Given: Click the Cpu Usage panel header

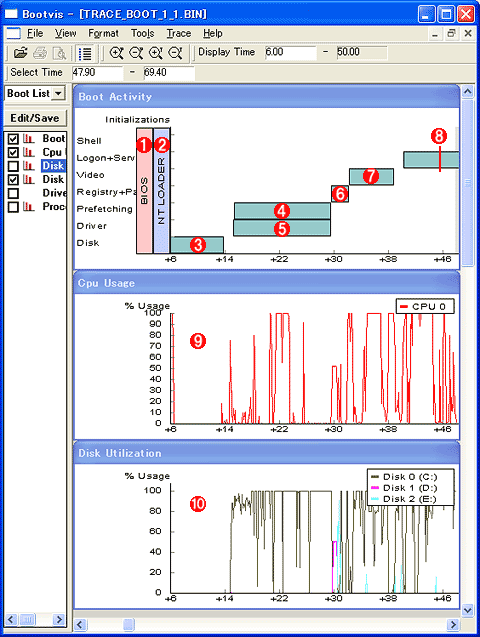Looking at the screenshot, I should [266, 283].
